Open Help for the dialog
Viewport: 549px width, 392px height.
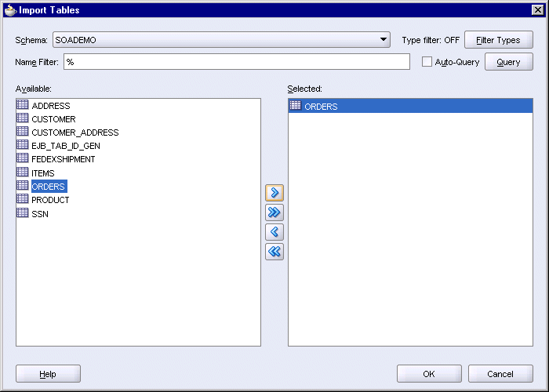[x=48, y=374]
